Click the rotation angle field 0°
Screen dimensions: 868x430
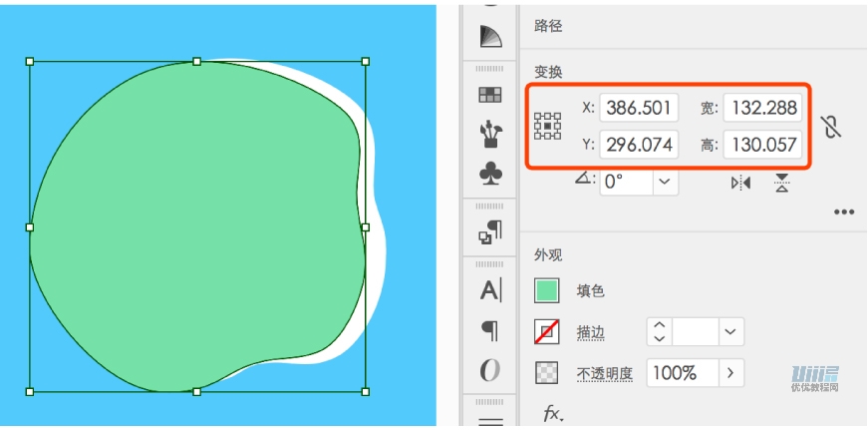627,182
